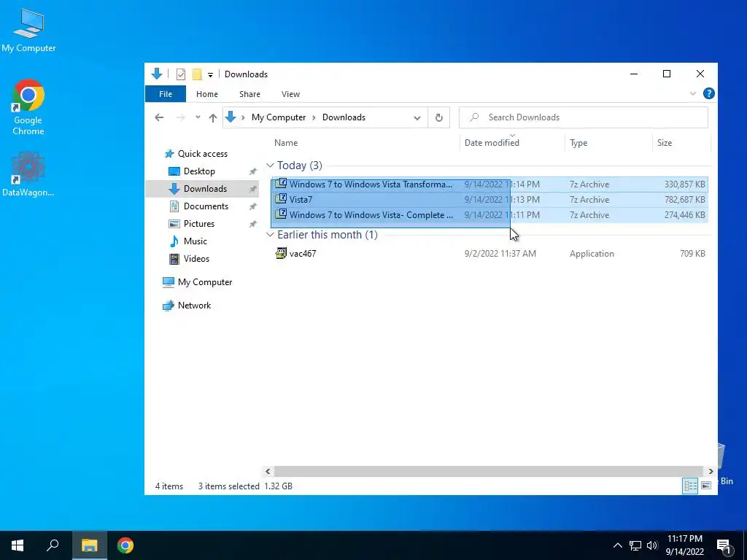747x560 pixels.
Task: Click the Downloads arrow icon in title bar
Action: point(156,74)
